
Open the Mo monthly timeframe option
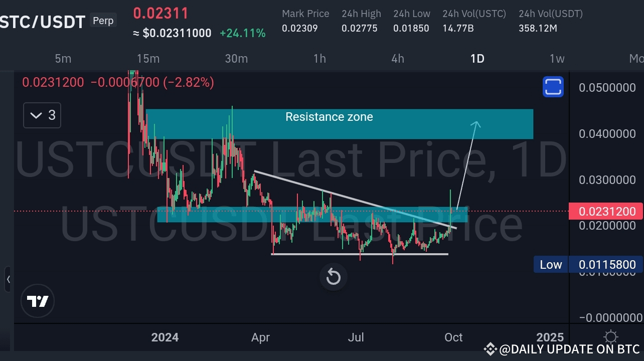click(636, 59)
